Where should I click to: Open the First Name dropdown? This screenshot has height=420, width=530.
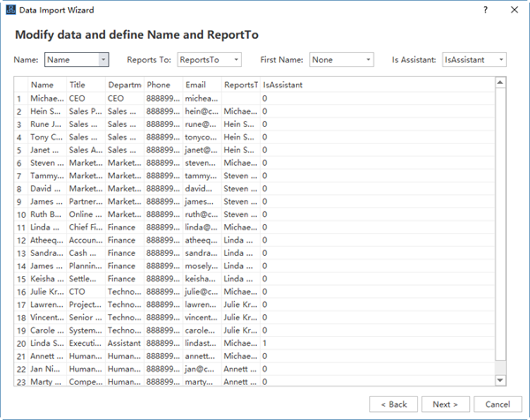[342, 59]
